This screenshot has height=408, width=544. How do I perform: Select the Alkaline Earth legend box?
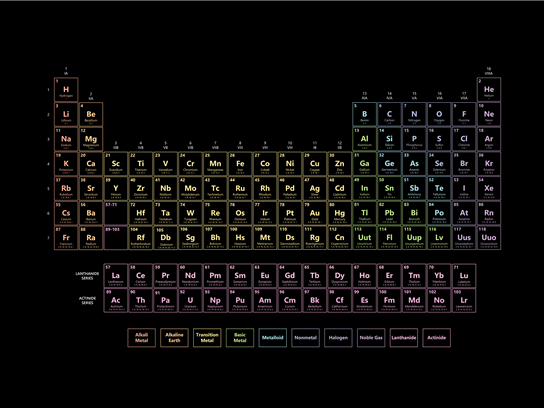(x=174, y=338)
